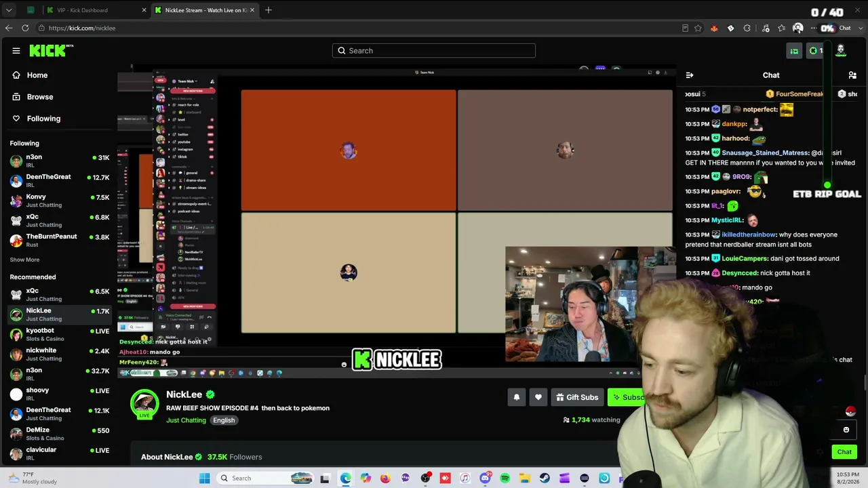Screen dimensions: 868x488
Task: Open TheBurntPeanut's Rust stream
Action: click(x=60, y=240)
